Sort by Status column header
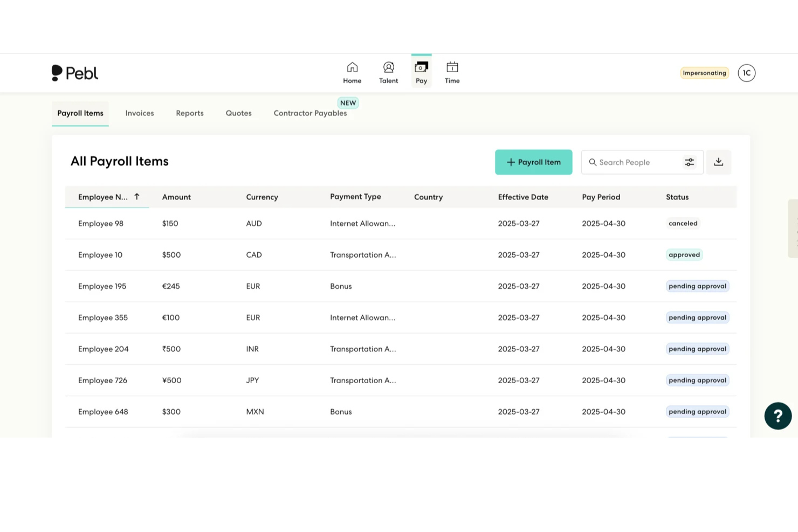The image size is (798, 532). [677, 197]
